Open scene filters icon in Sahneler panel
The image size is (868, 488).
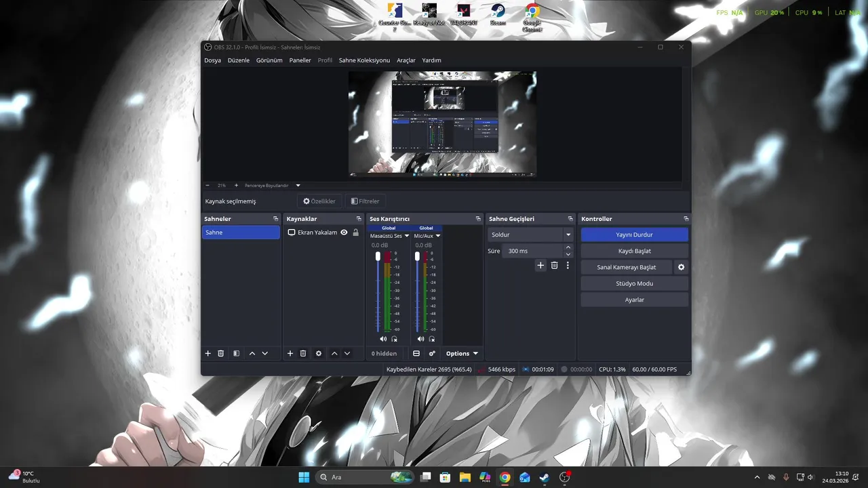[x=236, y=354]
